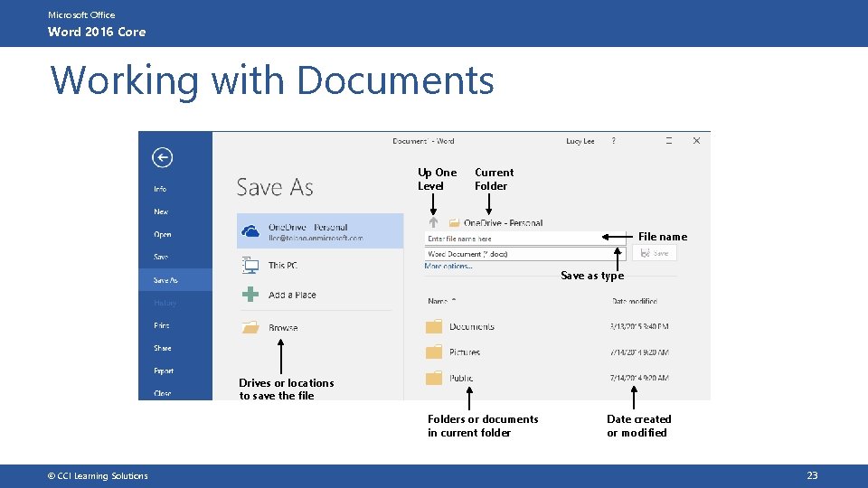Image resolution: width=868 pixels, height=488 pixels.
Task: Sort by the Date modified column header
Action: (635, 301)
